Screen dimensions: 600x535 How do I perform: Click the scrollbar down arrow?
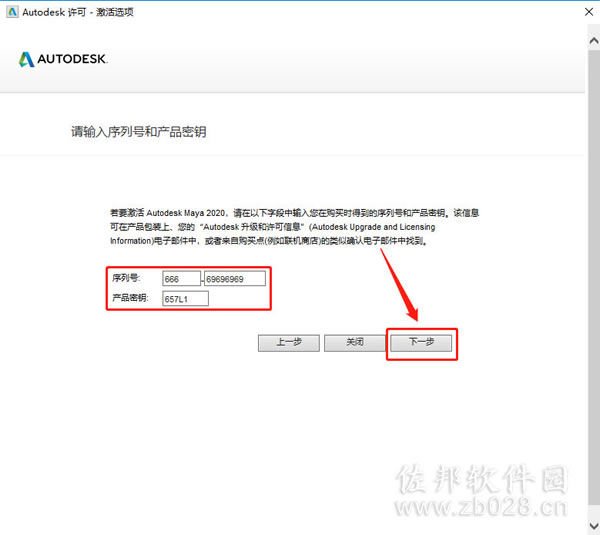pyautogui.click(x=594, y=525)
